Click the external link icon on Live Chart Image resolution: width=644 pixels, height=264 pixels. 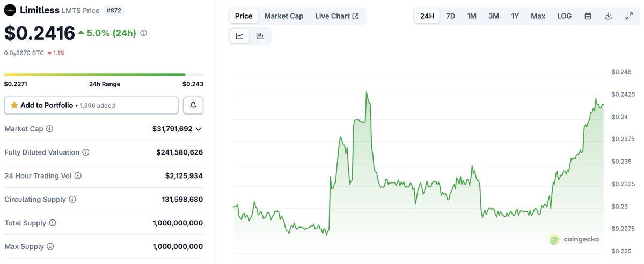coord(355,16)
